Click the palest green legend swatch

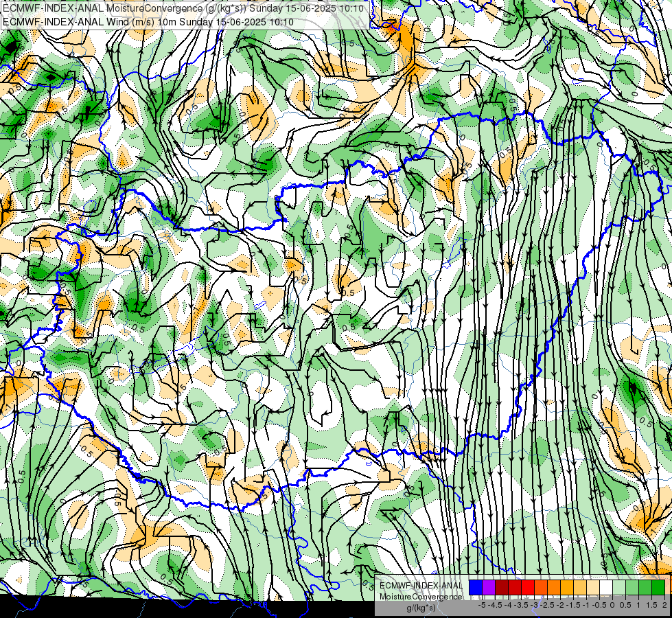point(619,587)
